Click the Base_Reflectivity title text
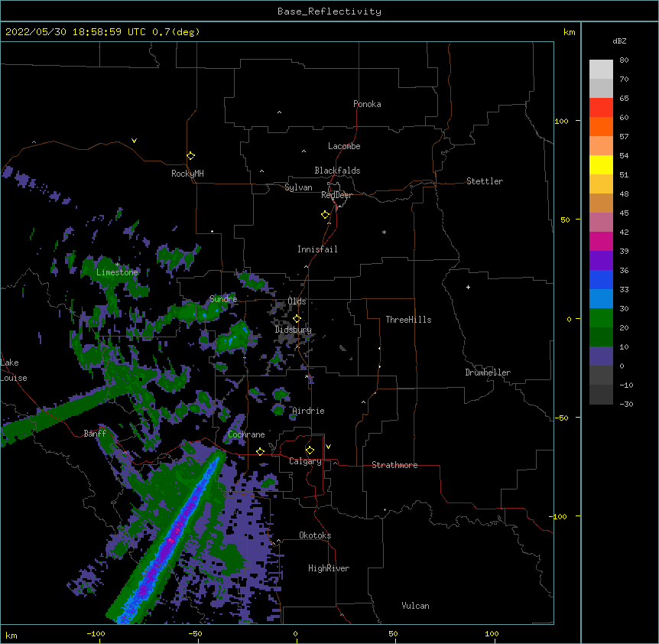The height and width of the screenshot is (644, 659). [329, 11]
